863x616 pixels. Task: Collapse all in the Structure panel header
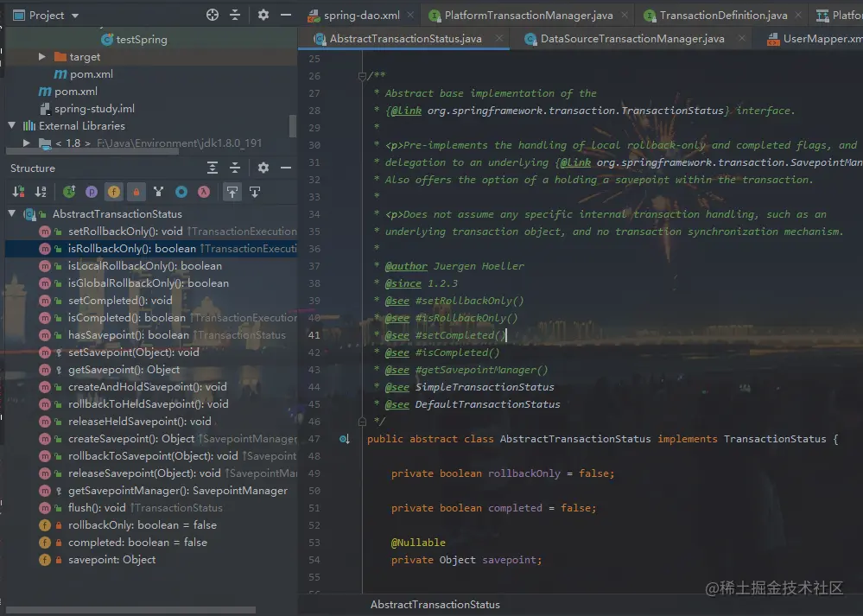pyautogui.click(x=235, y=168)
